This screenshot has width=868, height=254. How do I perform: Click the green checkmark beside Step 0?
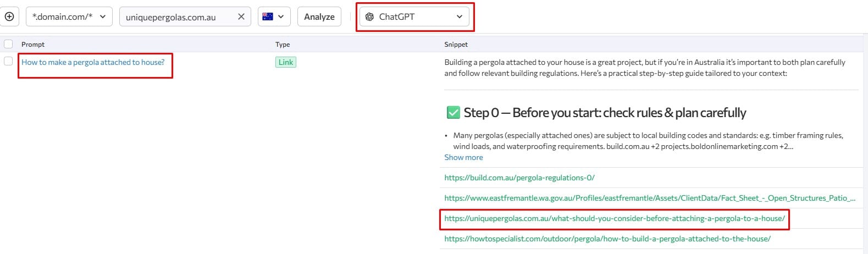453,113
